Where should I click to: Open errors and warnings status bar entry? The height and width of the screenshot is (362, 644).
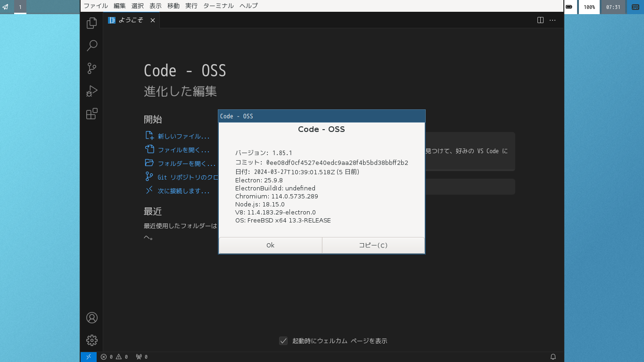click(x=114, y=357)
